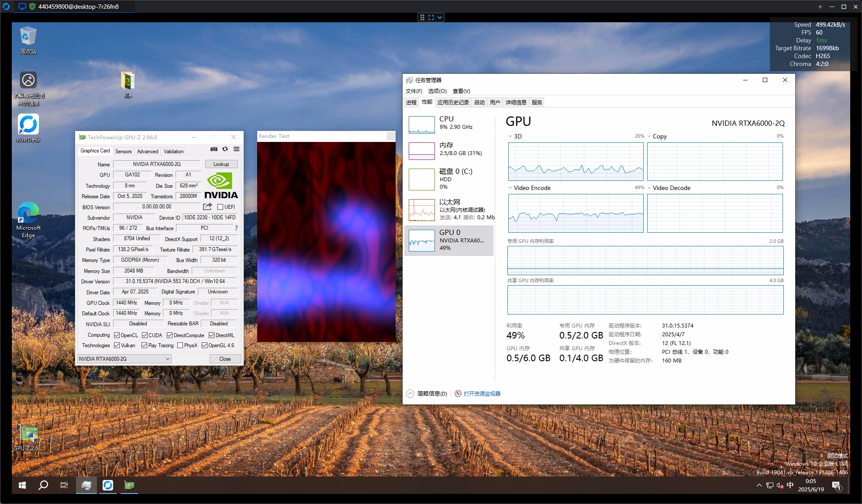
Task: Click the Lookup button in GPU-Z
Action: (221, 164)
